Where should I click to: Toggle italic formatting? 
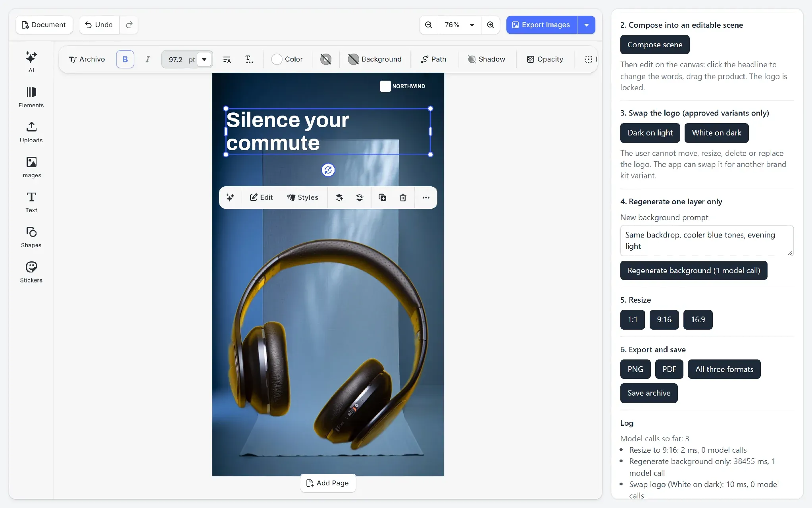(x=147, y=59)
